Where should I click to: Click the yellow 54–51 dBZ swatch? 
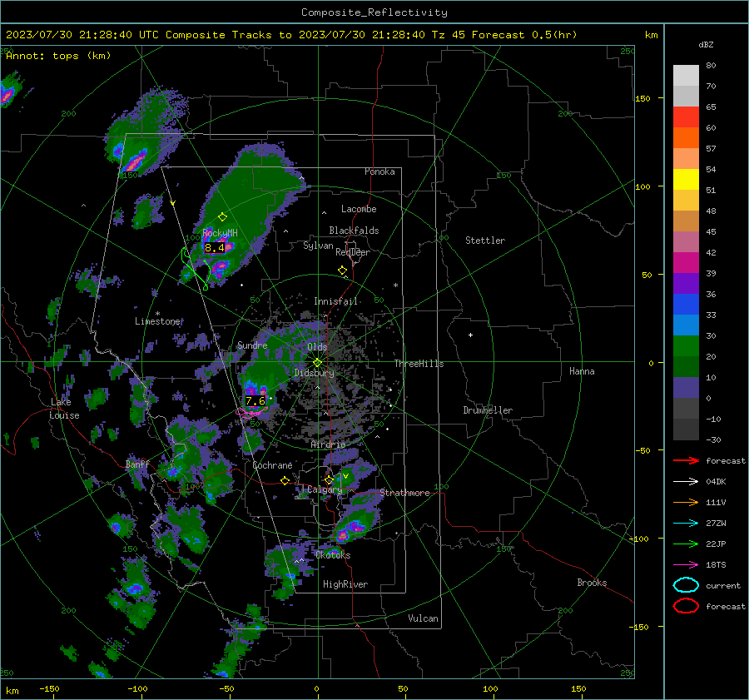[x=686, y=180]
